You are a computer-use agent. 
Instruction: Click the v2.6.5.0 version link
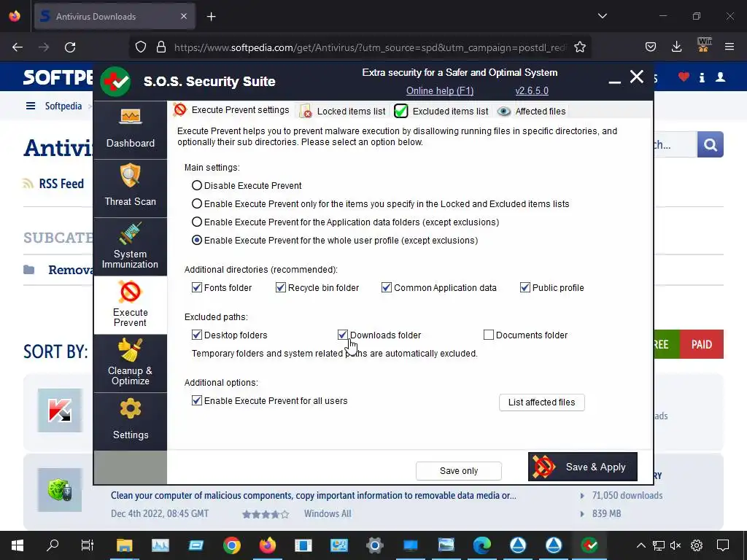(x=532, y=91)
